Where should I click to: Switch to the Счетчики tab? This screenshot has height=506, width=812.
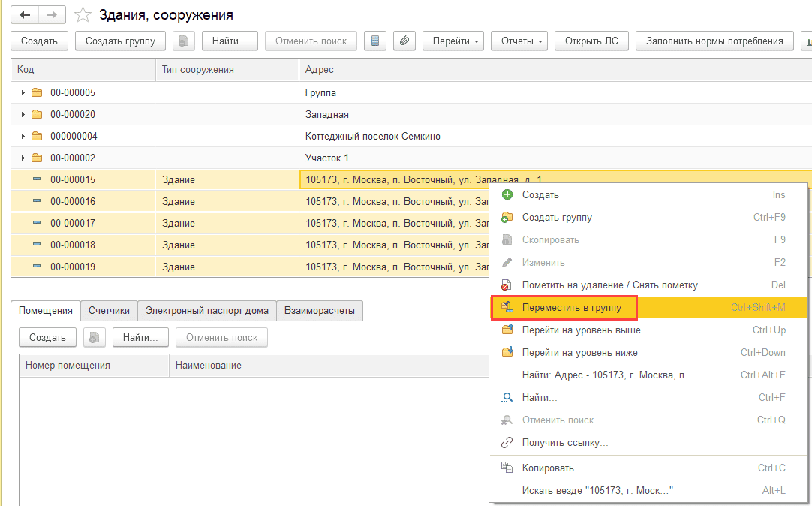point(109,311)
